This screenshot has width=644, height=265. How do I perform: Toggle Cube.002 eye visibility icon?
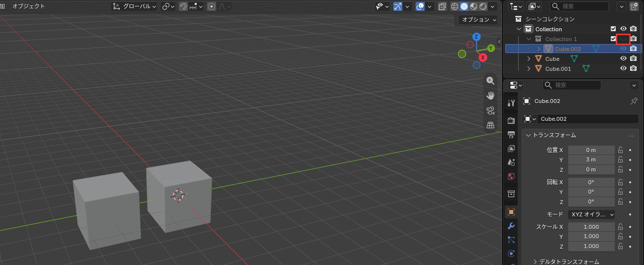623,49
